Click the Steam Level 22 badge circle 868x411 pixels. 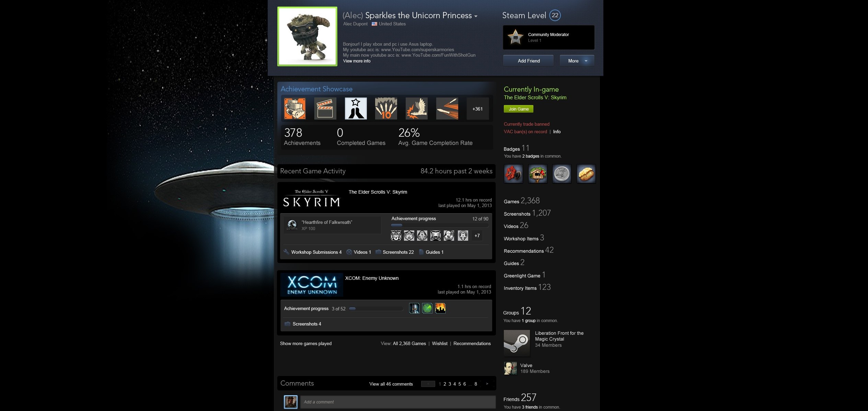coord(555,15)
